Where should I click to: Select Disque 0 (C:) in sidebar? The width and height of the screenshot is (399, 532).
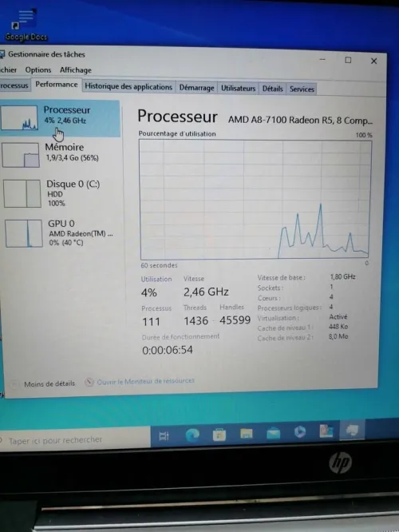61,193
